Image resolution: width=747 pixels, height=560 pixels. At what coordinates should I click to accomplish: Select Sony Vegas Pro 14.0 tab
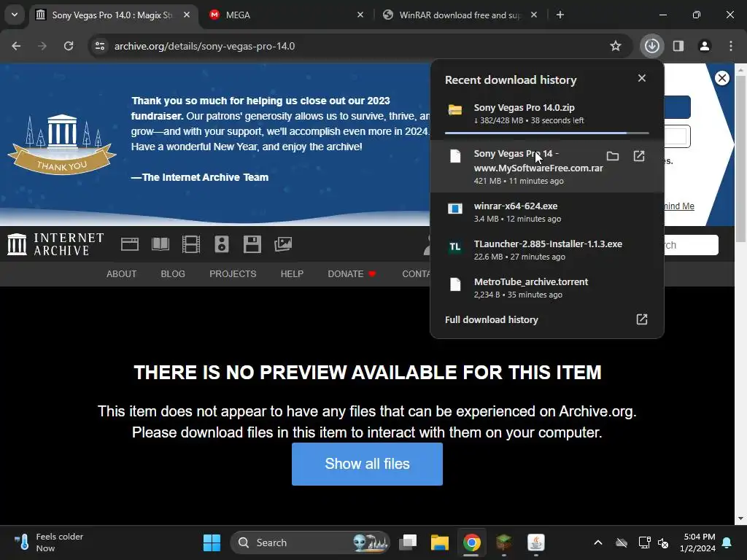coord(112,15)
